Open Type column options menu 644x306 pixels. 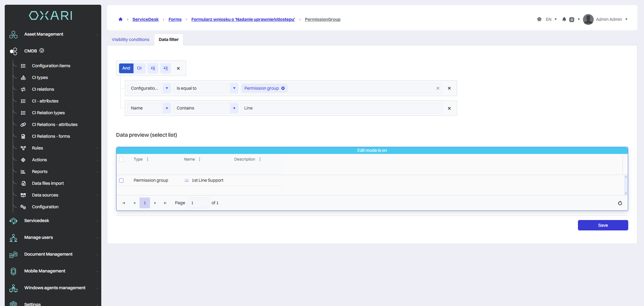[x=148, y=160]
